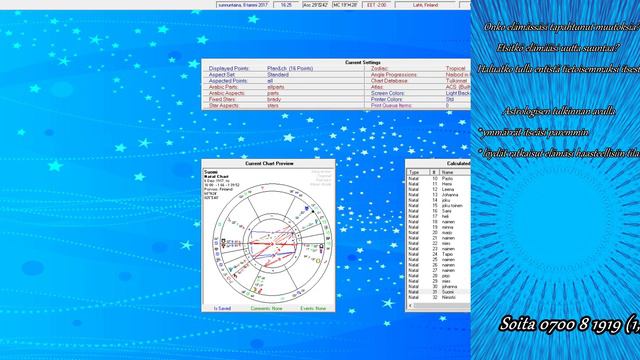Click the Asc degree box in top bar
Screen dimensions: 640x360
[x=315, y=5]
